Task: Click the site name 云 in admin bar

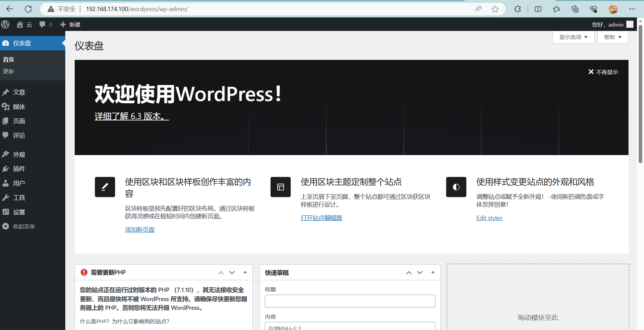Action: pyautogui.click(x=29, y=25)
